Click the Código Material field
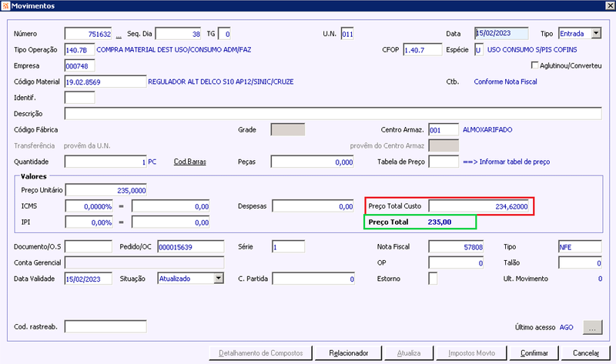616x364 pixels. (105, 82)
